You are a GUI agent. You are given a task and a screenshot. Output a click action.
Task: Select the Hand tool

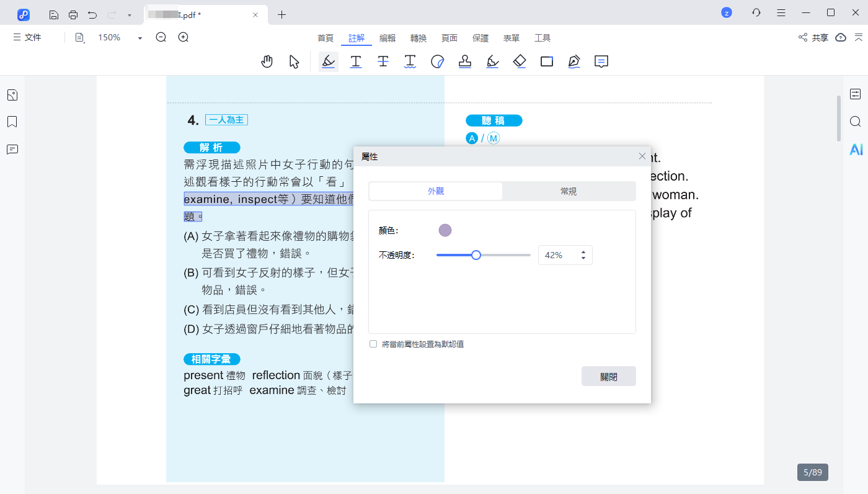coord(267,61)
